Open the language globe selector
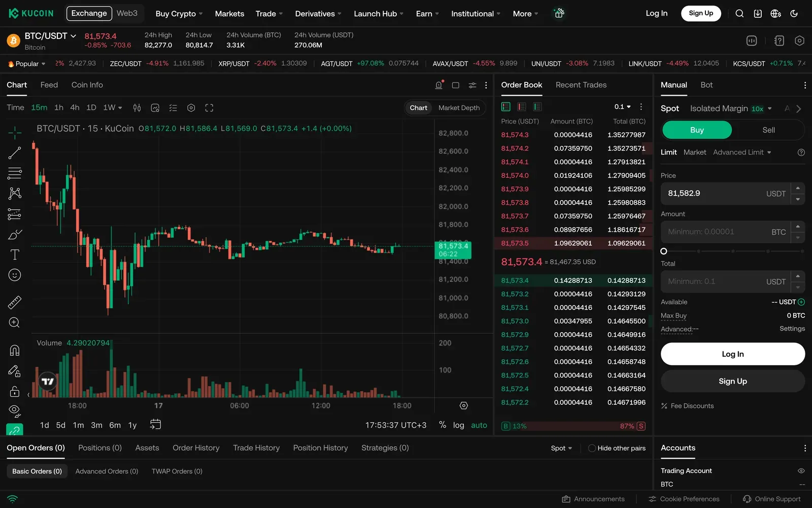 point(776,14)
